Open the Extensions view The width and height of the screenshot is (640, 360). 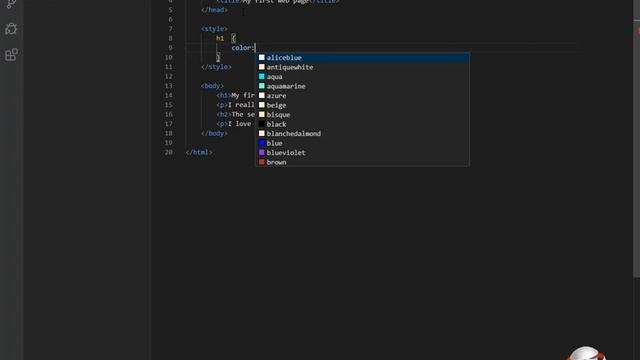click(11, 55)
